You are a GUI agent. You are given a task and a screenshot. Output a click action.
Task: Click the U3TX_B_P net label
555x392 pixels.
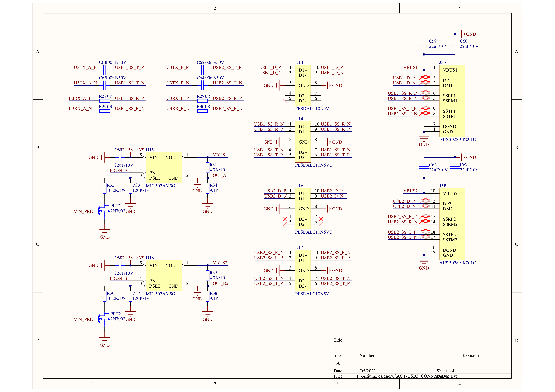pyautogui.click(x=178, y=67)
